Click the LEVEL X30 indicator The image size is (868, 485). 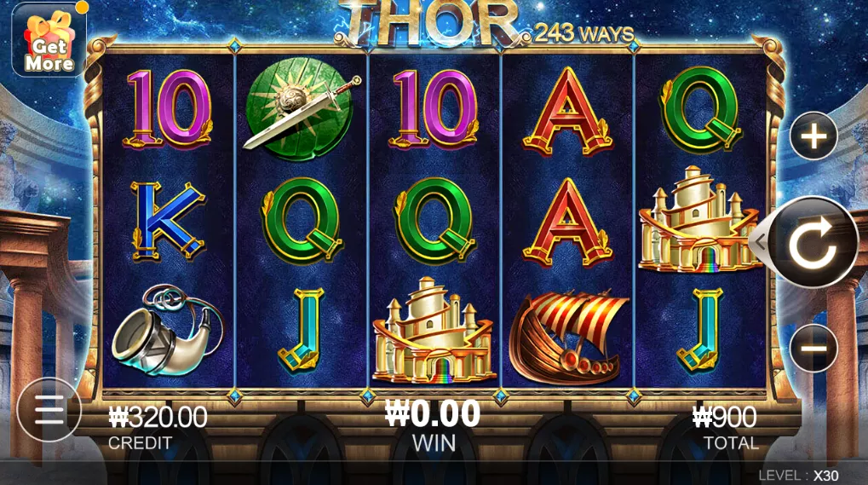click(x=798, y=475)
